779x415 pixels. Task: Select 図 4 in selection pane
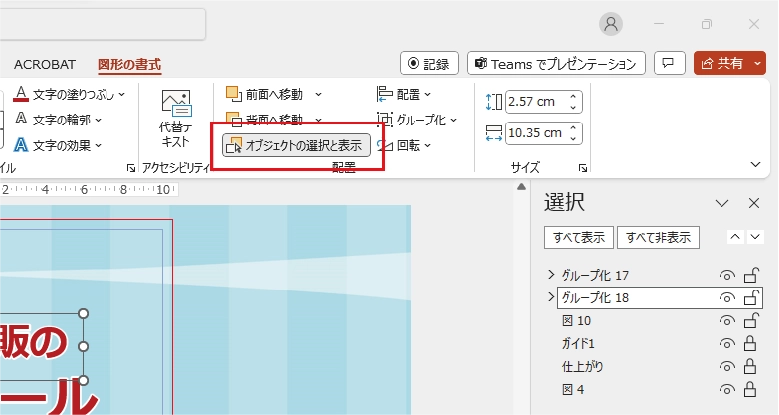[x=573, y=389]
